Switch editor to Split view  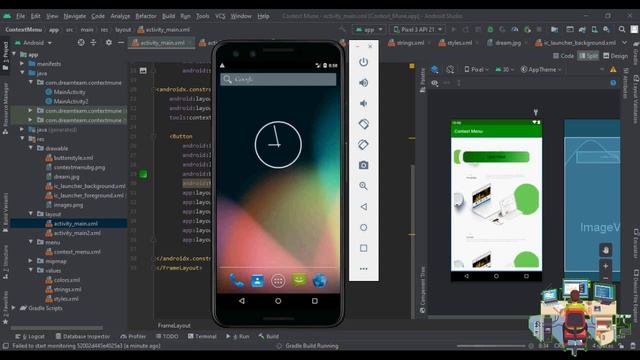588,56
